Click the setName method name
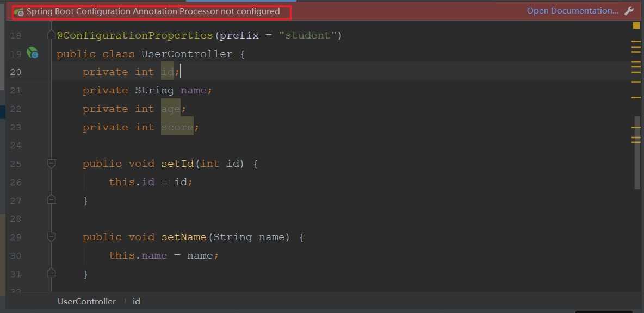 (x=184, y=237)
